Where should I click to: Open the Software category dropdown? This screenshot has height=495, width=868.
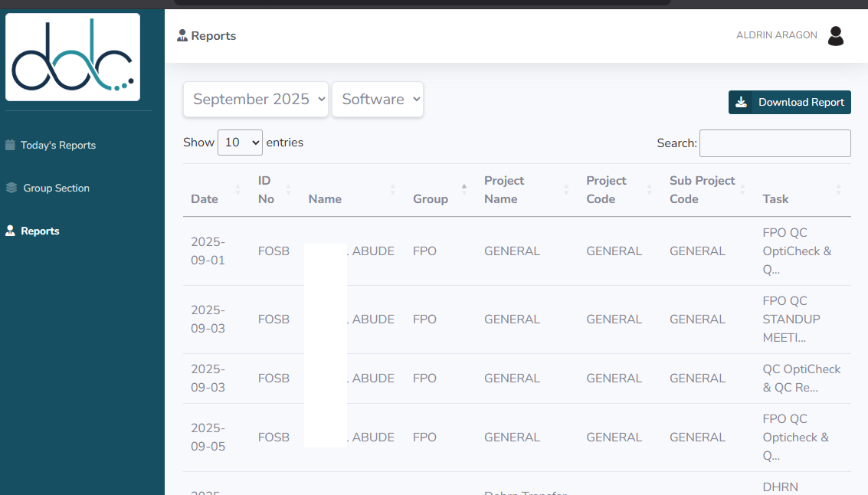[x=377, y=99]
